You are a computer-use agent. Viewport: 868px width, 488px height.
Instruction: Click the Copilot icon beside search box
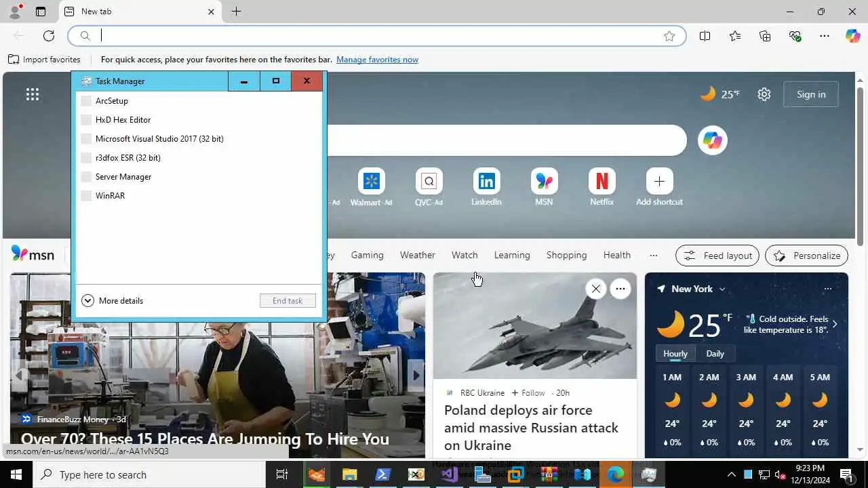pyautogui.click(x=712, y=140)
